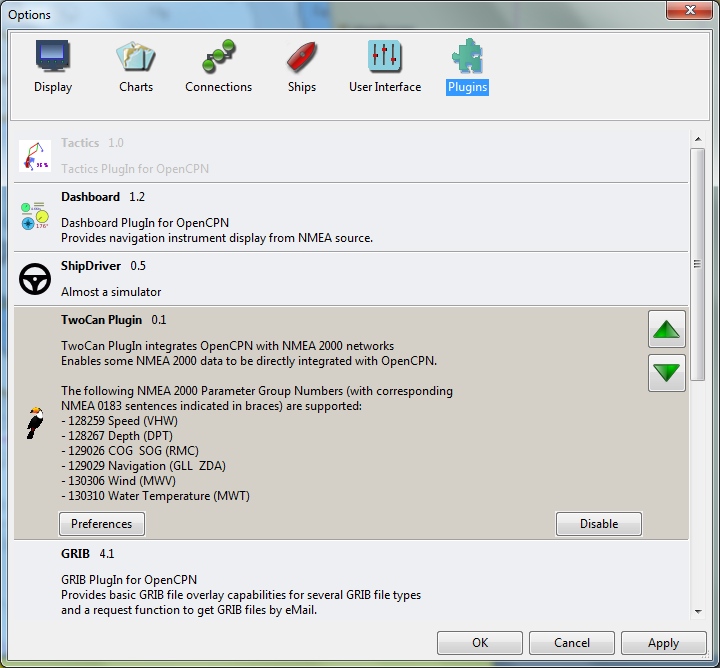
Task: Cancel the Options dialog
Action: click(572, 643)
